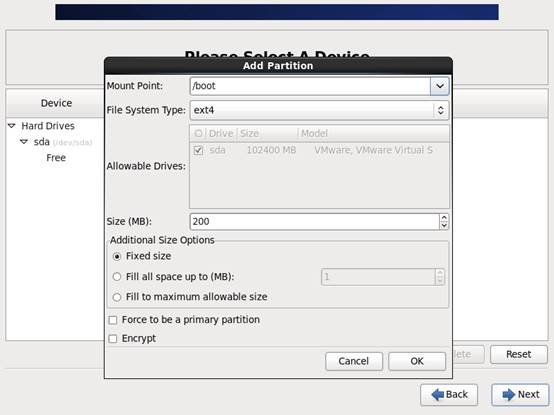Collapse the Hard Drives tree node
The height and width of the screenshot is (415, 554).
click(x=12, y=126)
